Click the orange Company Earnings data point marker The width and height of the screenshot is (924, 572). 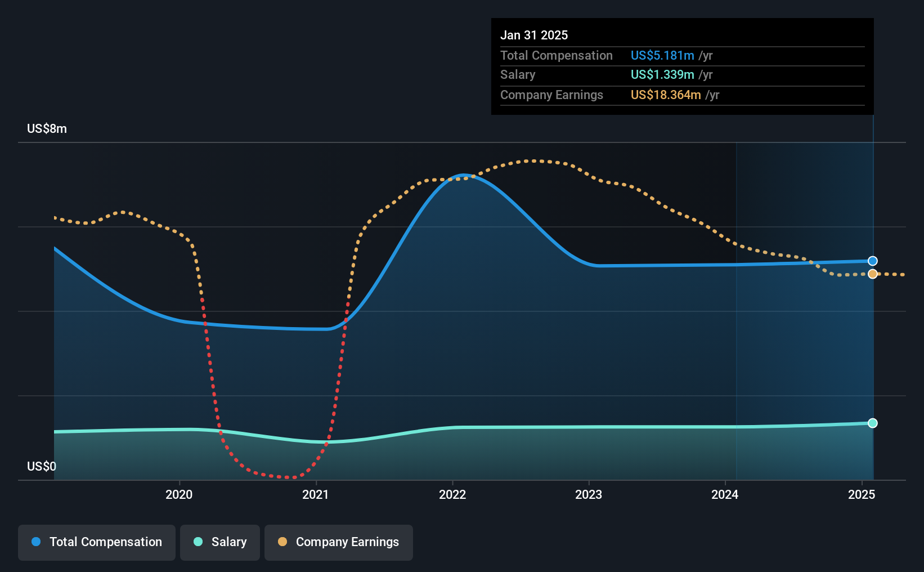pyautogui.click(x=872, y=274)
